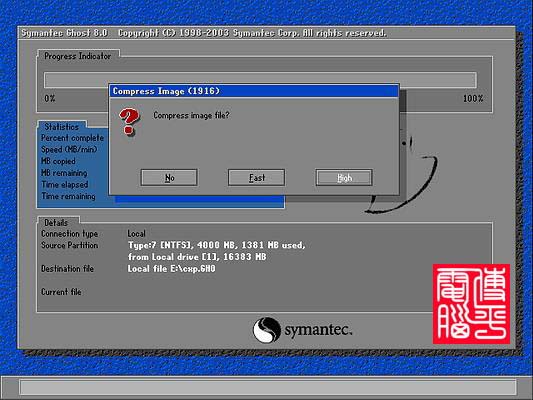
Task: Click the bottom status bar field
Action: pyautogui.click(x=268, y=387)
